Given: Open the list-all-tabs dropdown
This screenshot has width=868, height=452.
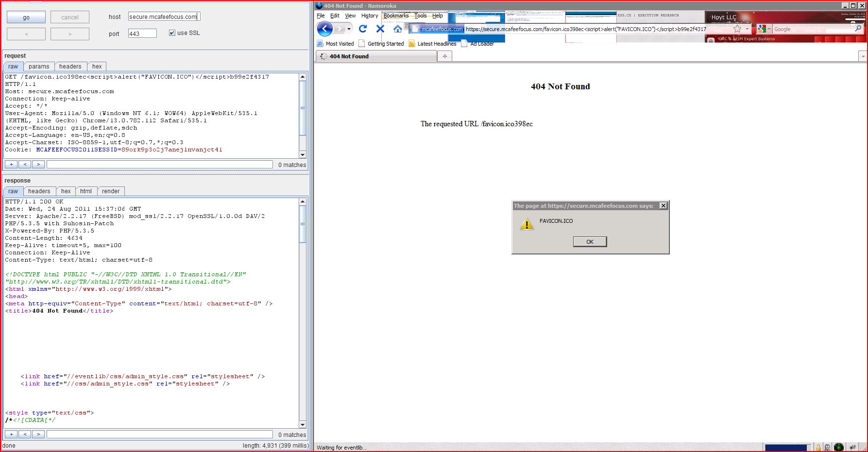Looking at the screenshot, I should (863, 56).
